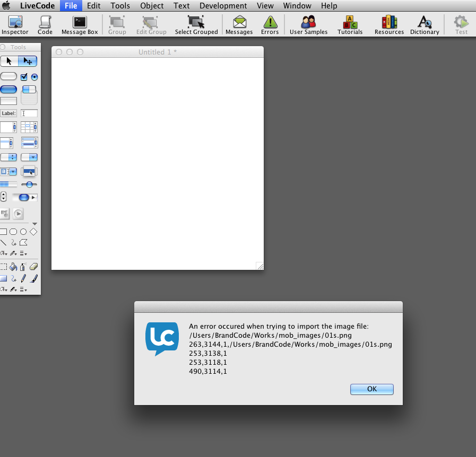The height and width of the screenshot is (457, 476).
Task: Select the pencil paint tool
Action: 23,278
